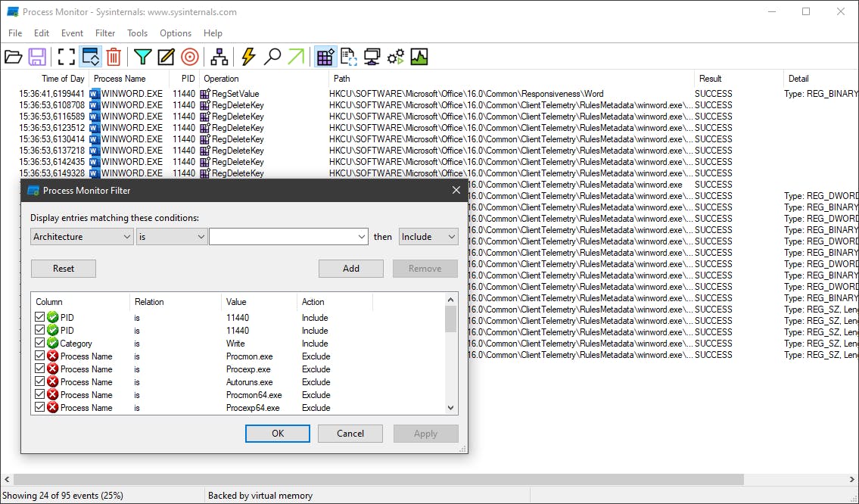
Task: Click the Process Monitor icon in title bar
Action: click(13, 11)
